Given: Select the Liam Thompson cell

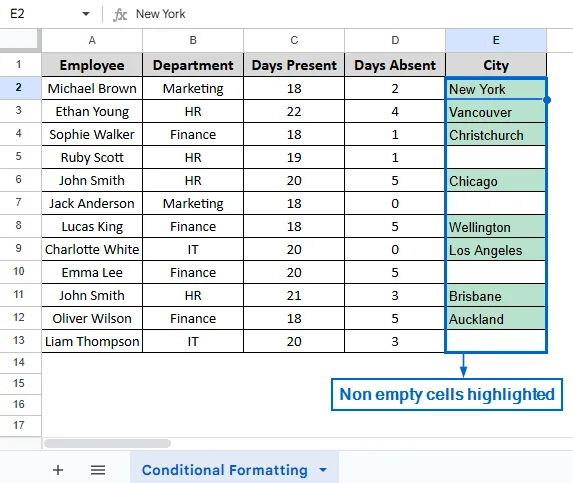Looking at the screenshot, I should click(x=92, y=341).
